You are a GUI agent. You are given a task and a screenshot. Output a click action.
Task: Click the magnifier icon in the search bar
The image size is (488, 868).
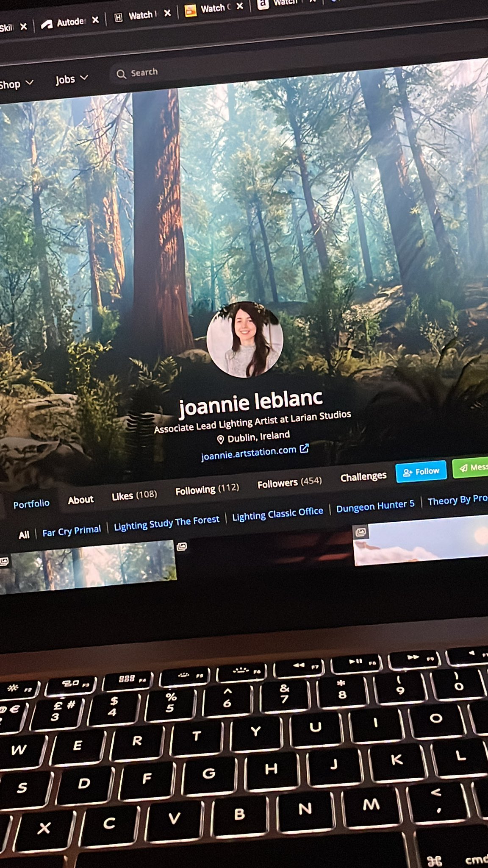click(x=121, y=74)
